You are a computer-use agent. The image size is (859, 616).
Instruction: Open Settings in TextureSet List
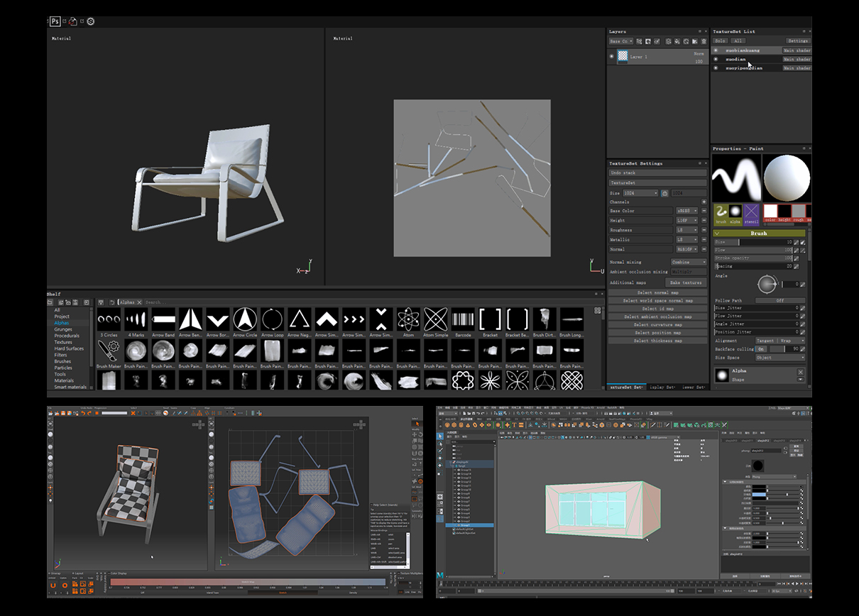pyautogui.click(x=798, y=41)
